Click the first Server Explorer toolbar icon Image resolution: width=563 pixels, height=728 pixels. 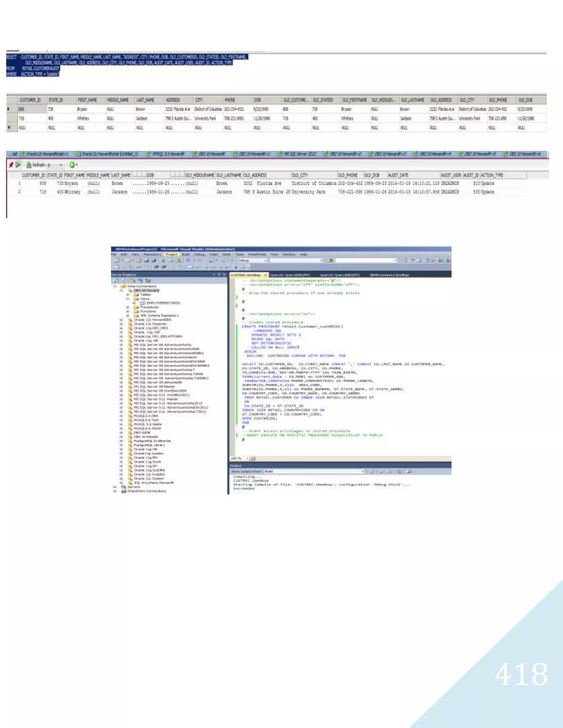point(116,281)
